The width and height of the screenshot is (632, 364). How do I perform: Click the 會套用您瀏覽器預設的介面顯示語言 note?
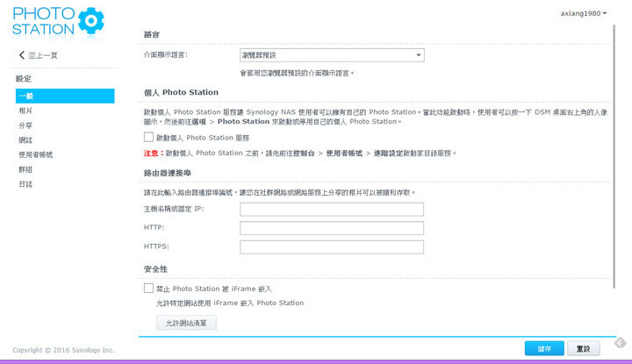[297, 74]
